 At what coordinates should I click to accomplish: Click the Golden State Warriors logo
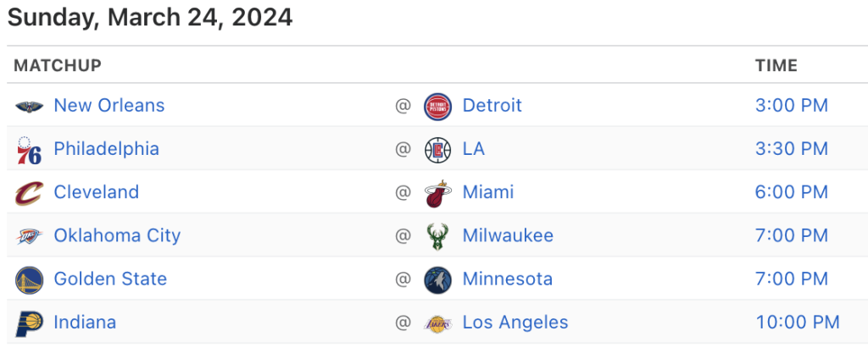point(29,280)
